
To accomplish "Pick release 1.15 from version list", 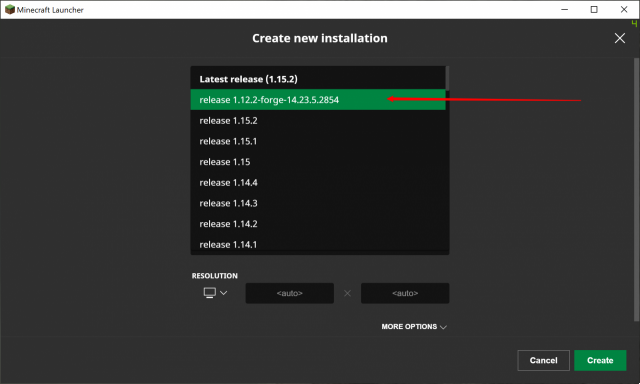I will (318, 162).
